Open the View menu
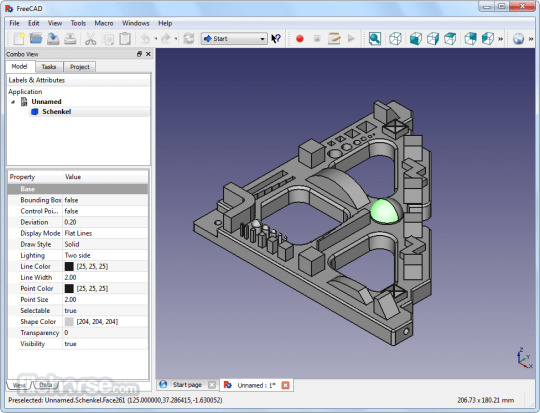 55,23
